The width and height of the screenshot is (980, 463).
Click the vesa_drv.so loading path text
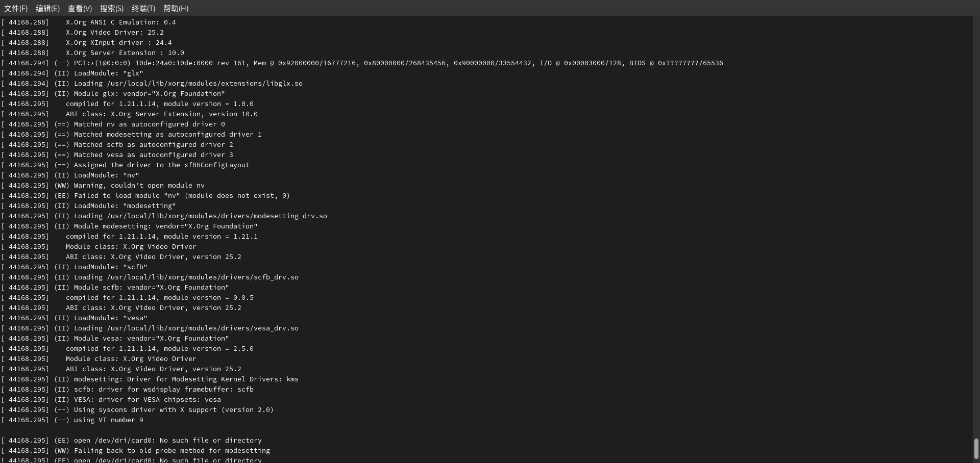(x=202, y=328)
